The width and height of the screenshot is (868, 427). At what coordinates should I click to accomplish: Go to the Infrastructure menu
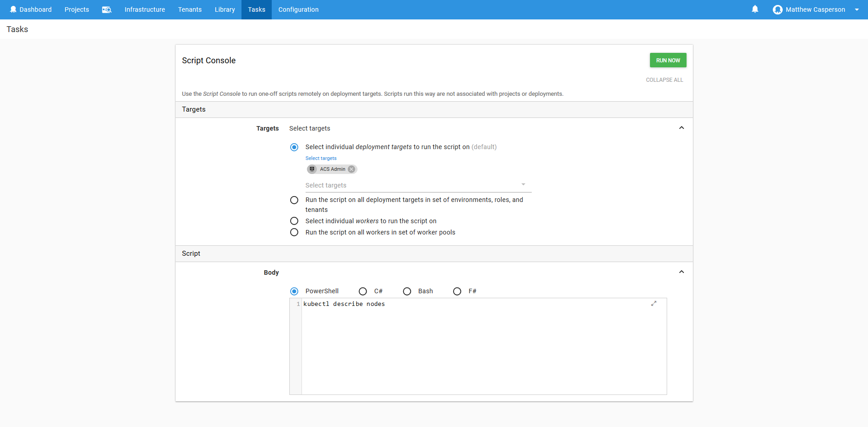(x=144, y=9)
